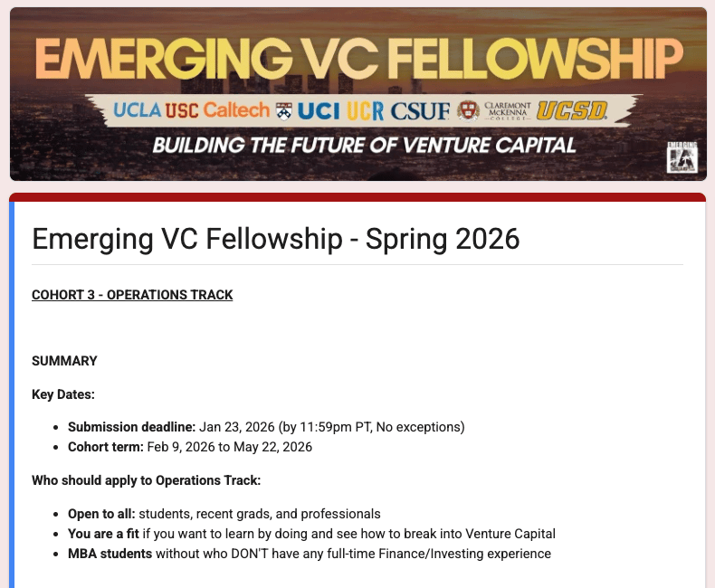
Task: Click the Emerging VC Fellowship banner title
Action: 359,58
